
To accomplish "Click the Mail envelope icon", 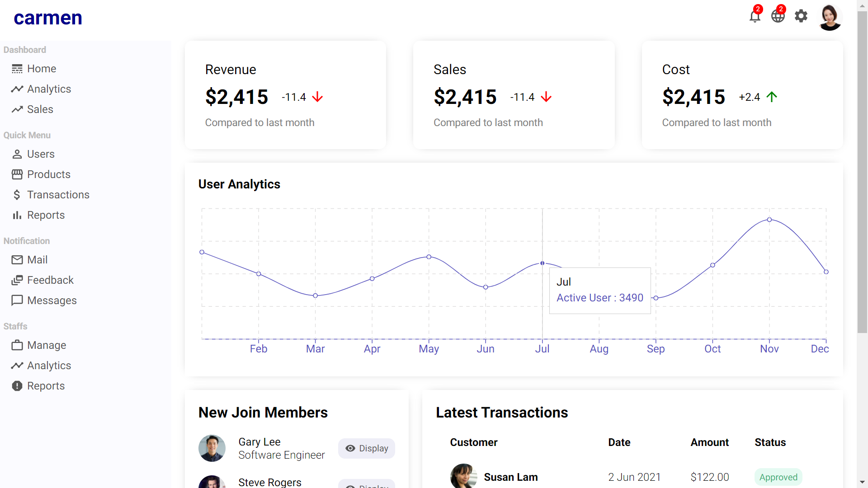I will tap(17, 260).
